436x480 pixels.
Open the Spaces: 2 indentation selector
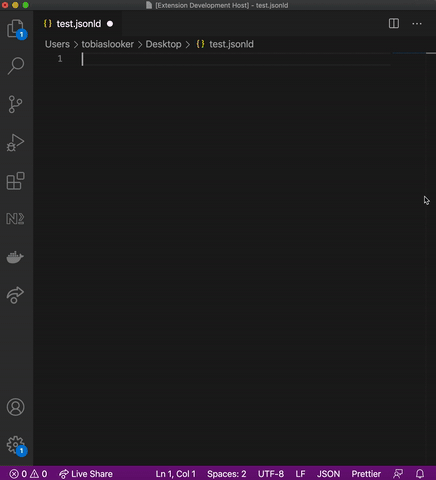click(x=227, y=474)
